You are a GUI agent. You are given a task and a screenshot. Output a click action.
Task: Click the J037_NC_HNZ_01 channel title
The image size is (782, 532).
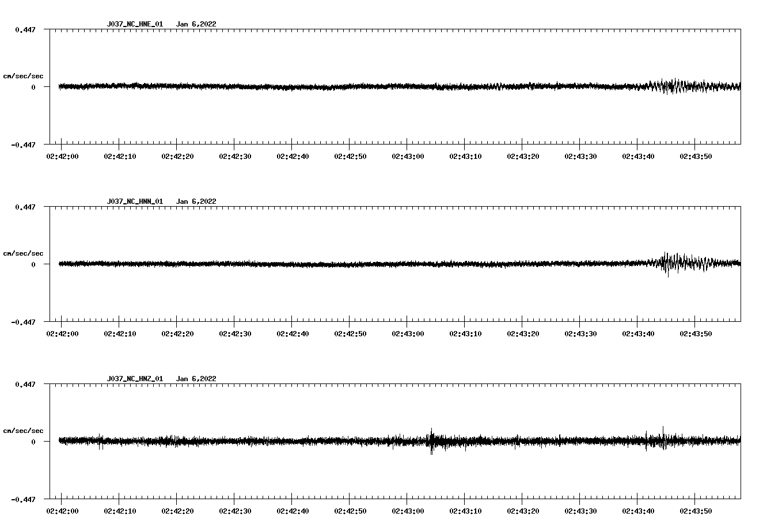point(135,379)
